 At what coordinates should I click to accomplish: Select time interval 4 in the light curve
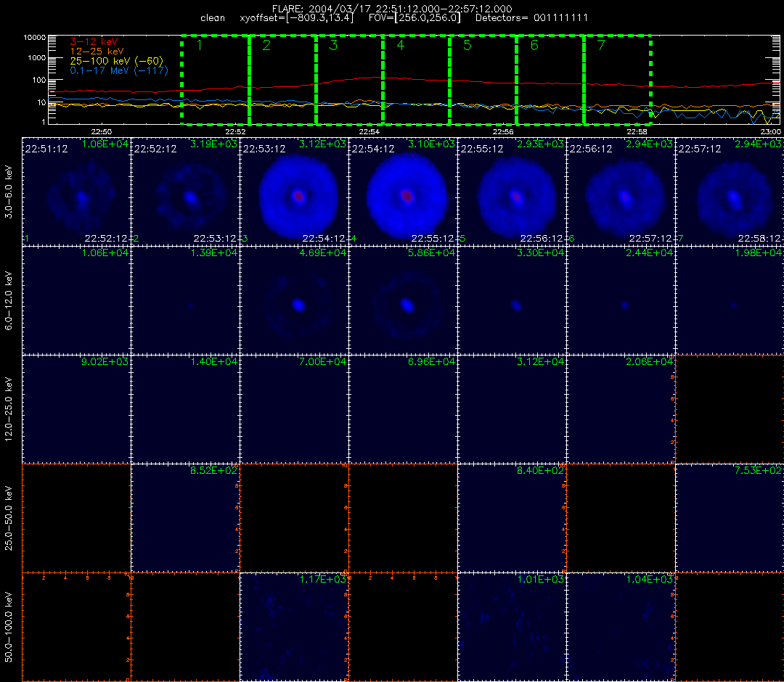[417, 80]
